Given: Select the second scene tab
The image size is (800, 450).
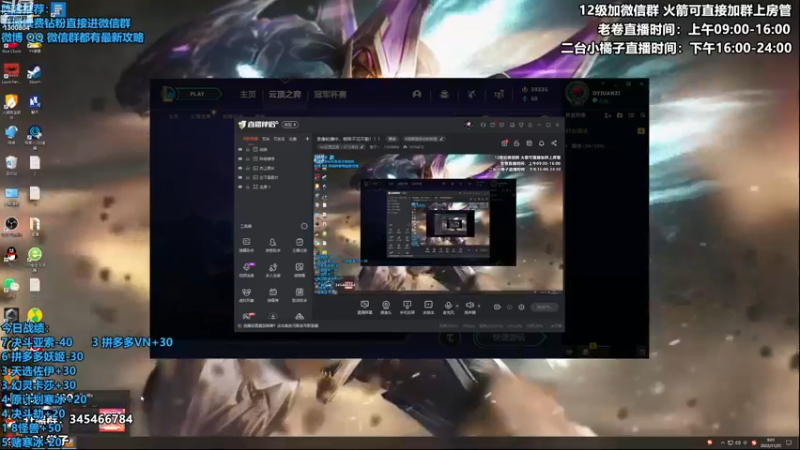Looking at the screenshot, I should (x=266, y=139).
